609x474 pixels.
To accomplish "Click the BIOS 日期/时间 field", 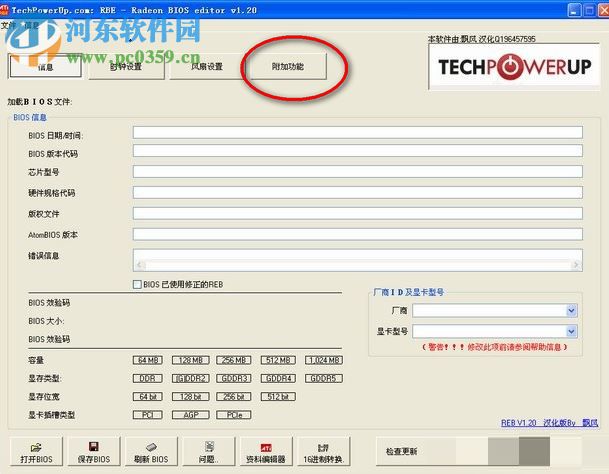I will [357, 132].
